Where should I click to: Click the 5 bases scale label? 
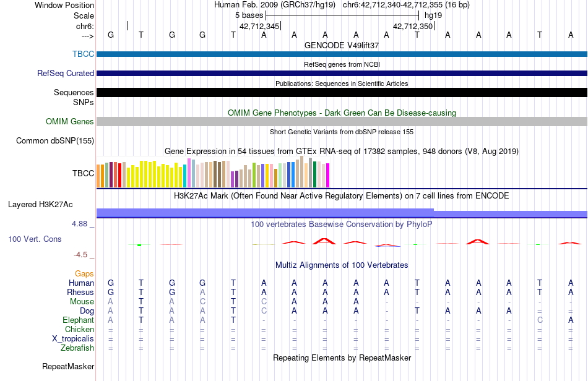point(249,15)
